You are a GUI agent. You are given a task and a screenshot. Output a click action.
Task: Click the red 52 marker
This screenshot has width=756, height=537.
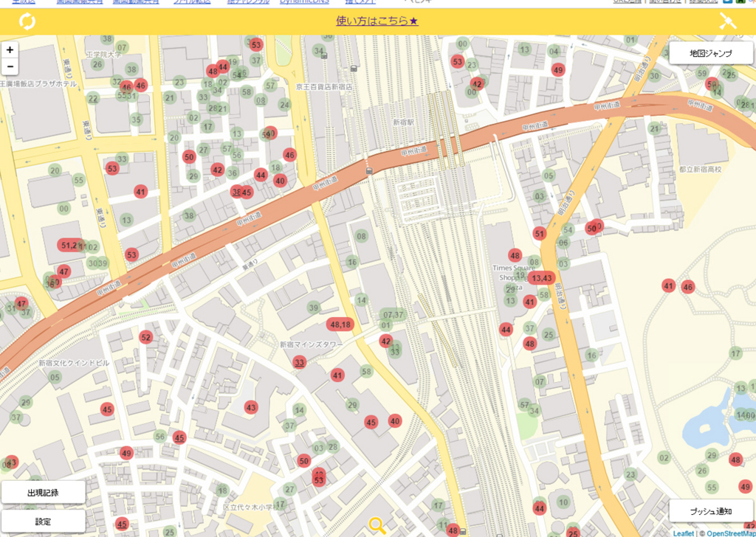(x=145, y=337)
